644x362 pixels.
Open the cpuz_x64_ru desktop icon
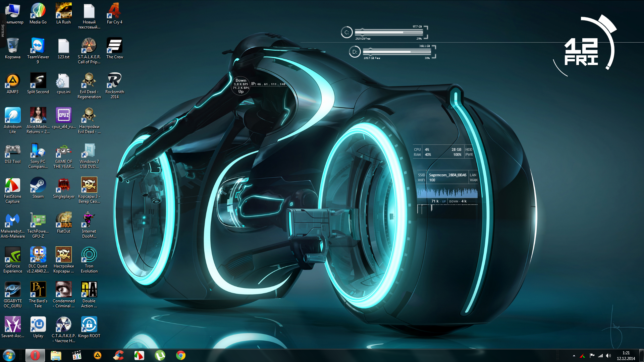pos(63,119)
